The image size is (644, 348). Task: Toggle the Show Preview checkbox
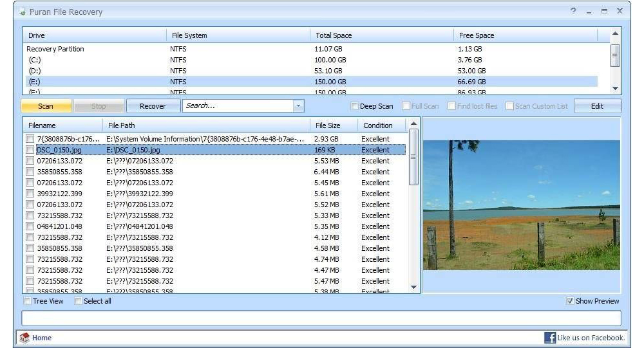tap(570, 301)
